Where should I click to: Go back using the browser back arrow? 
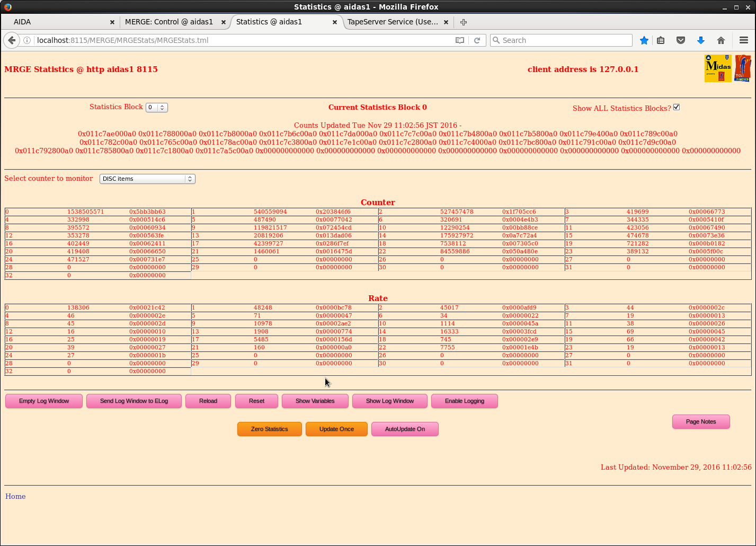click(12, 40)
